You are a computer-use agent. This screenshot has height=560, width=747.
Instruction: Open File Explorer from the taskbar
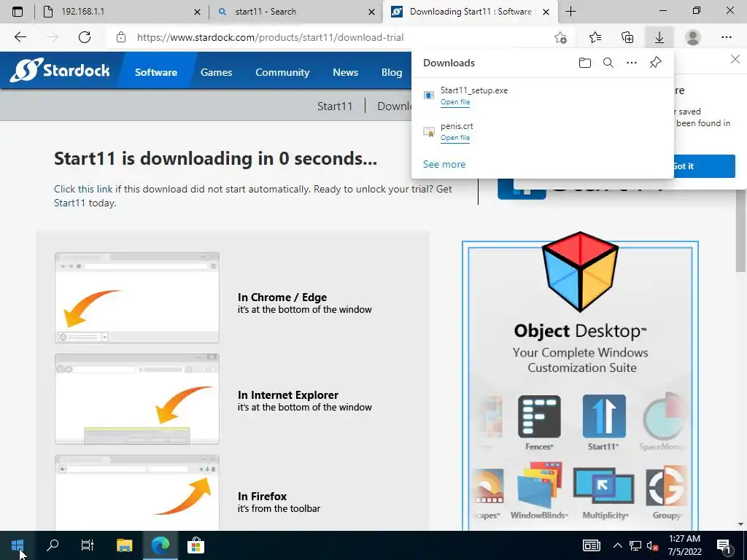tap(124, 545)
